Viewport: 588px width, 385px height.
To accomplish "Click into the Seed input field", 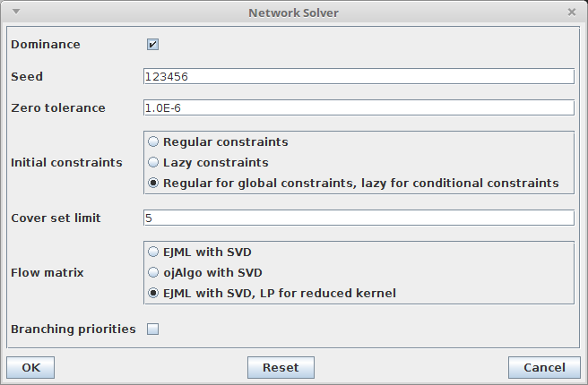I will pos(359,76).
